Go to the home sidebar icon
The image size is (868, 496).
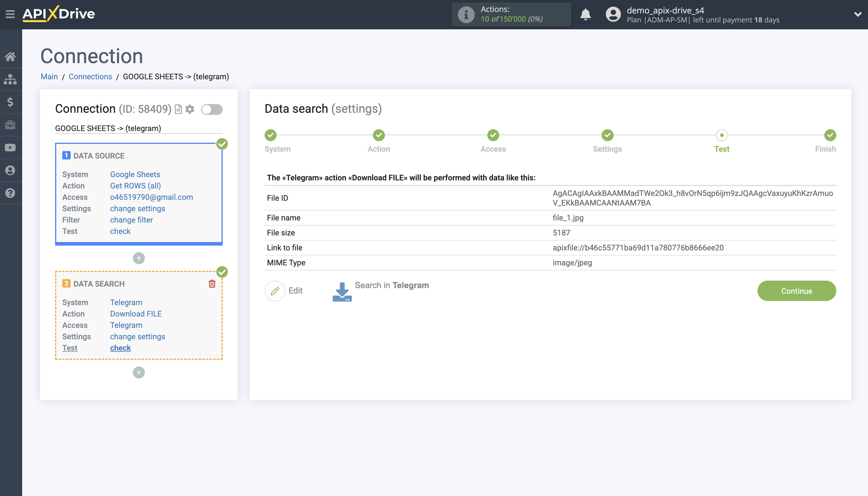point(10,56)
